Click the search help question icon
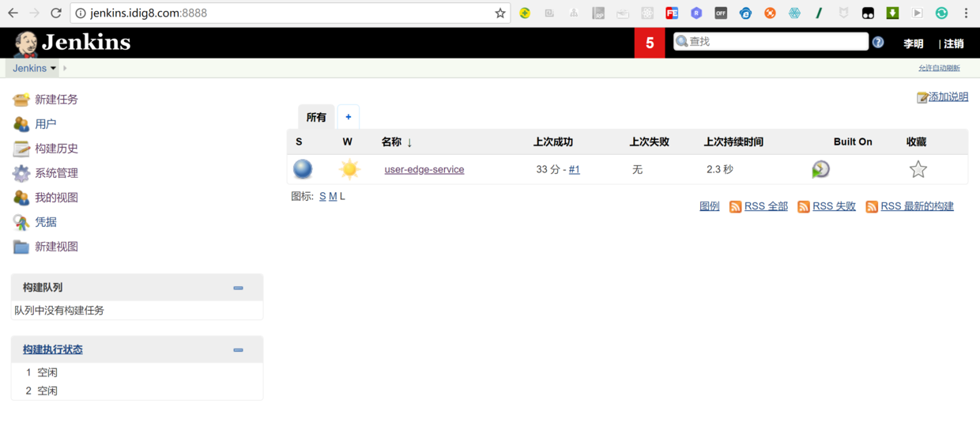Screen dimensions: 980x434 878,42
